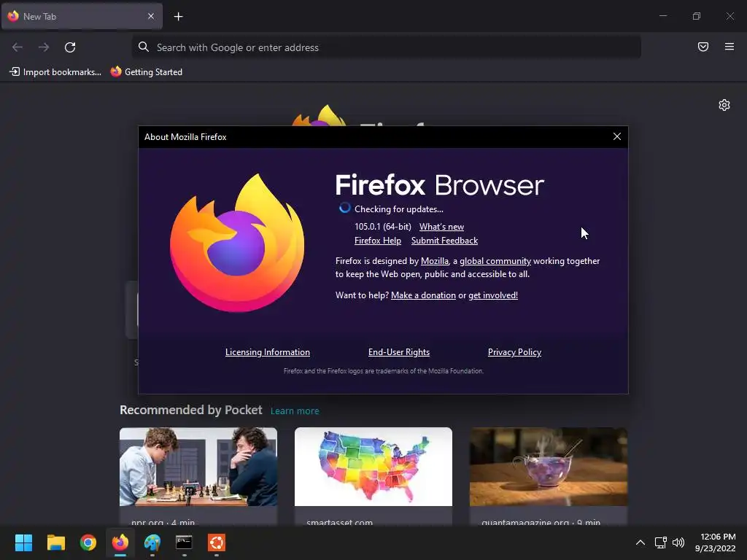Viewport: 747px width, 560px height.
Task: Click the volume speaker tray icon
Action: coord(678,542)
